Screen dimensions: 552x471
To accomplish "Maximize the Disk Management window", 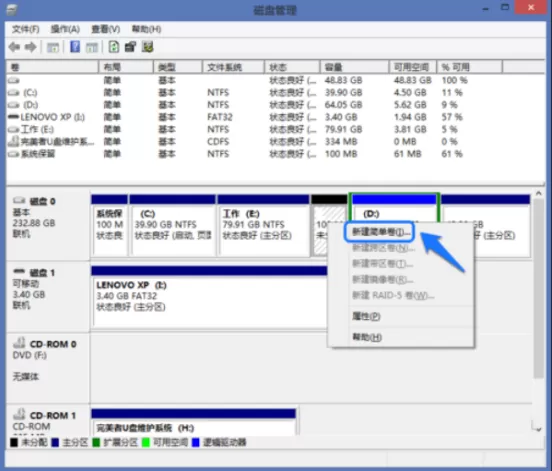I will tap(505, 7).
